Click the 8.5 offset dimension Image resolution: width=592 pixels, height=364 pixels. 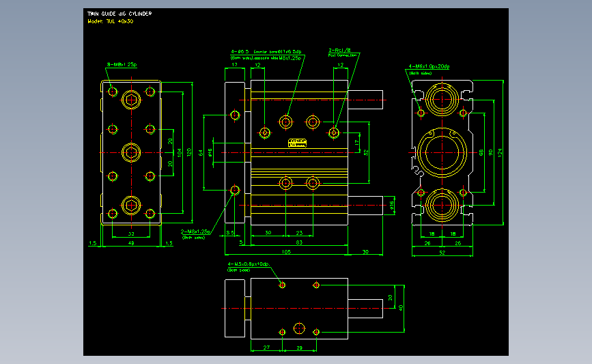[x=230, y=233]
